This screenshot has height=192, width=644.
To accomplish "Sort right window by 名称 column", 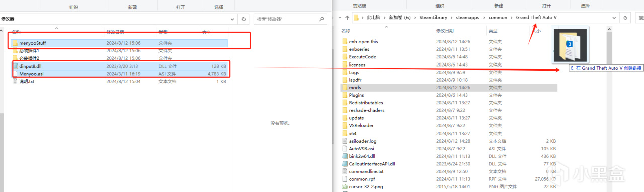I will coord(346,31).
